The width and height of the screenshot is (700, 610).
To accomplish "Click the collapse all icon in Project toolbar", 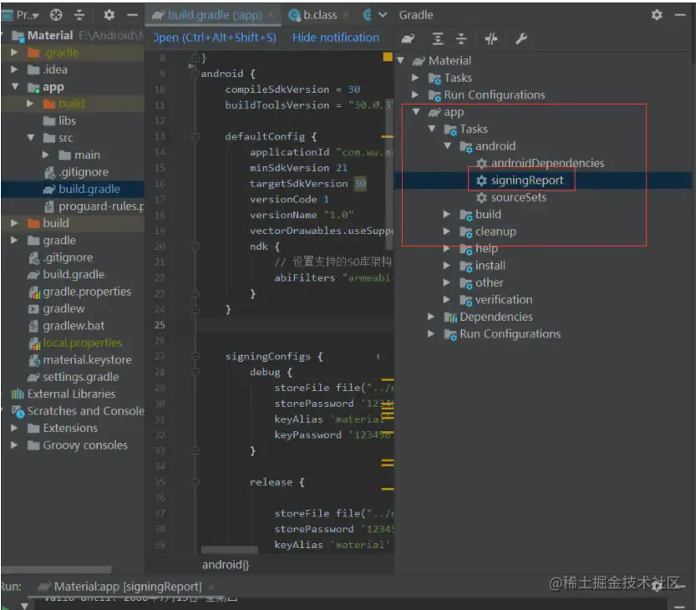I will click(x=79, y=15).
